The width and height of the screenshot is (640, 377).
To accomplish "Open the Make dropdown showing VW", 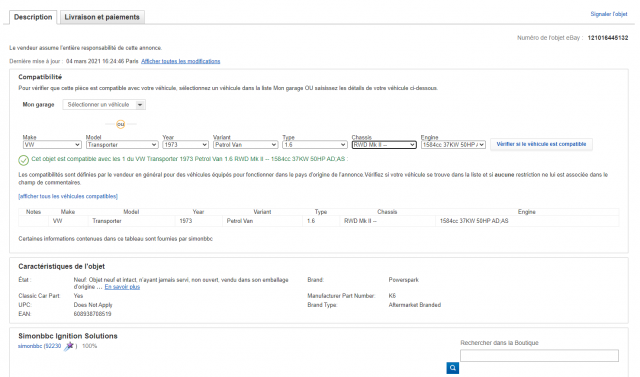I will [52, 145].
